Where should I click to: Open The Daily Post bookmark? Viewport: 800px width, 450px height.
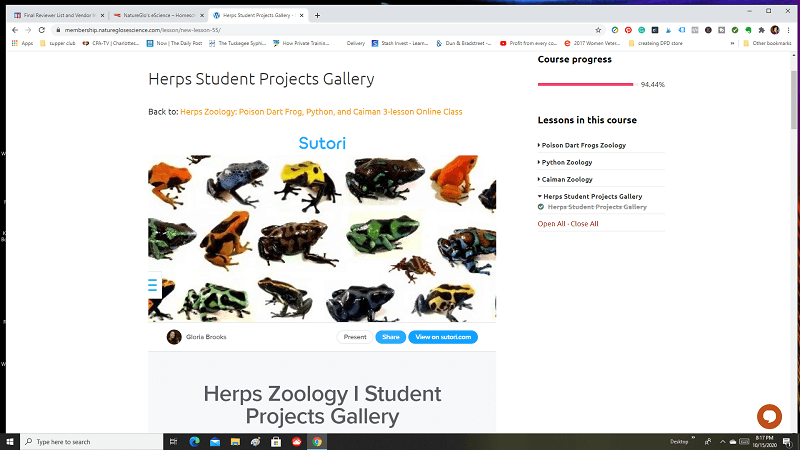point(174,43)
